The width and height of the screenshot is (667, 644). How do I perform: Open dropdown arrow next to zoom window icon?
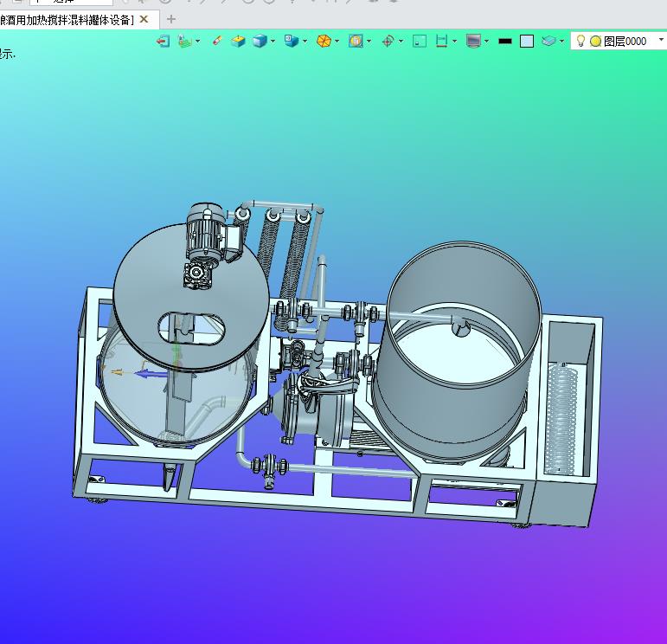coord(369,42)
